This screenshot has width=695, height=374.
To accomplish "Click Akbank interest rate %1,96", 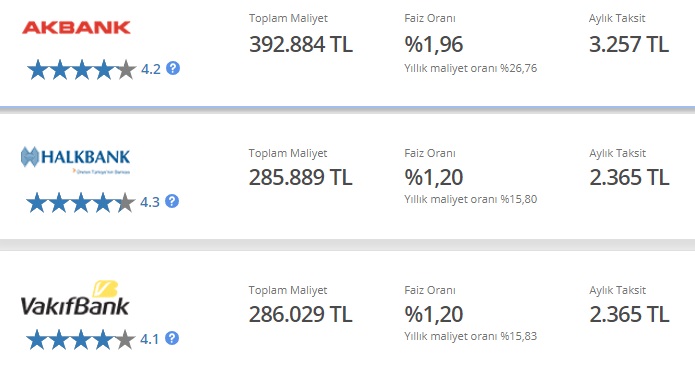I will point(434,44).
